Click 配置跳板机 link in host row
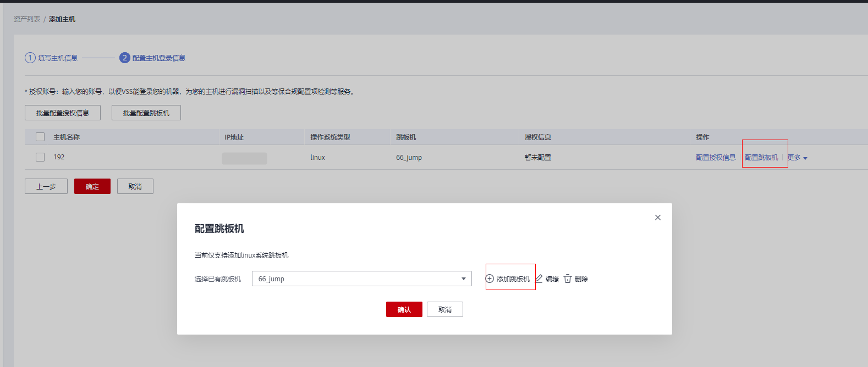 click(761, 158)
